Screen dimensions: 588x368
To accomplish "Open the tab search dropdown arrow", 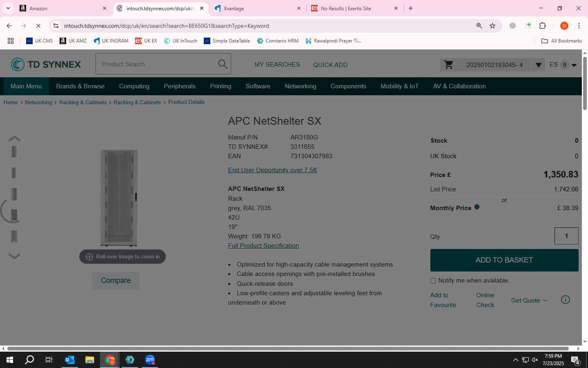I will point(8,8).
